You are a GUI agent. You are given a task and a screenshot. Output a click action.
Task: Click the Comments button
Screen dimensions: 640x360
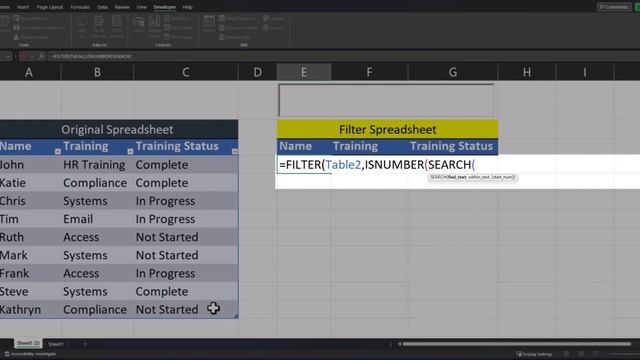[x=614, y=7]
